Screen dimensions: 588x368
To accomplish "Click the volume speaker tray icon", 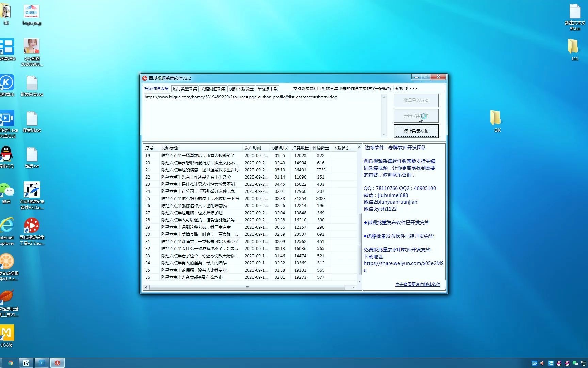I will tap(542, 363).
